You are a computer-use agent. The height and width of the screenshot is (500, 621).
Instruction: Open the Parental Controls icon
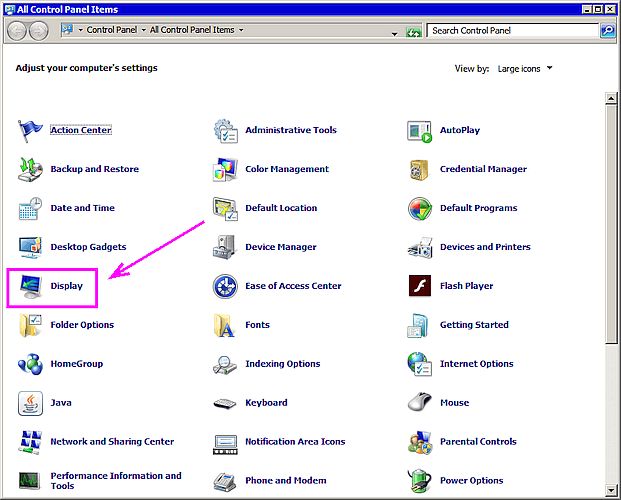point(419,442)
